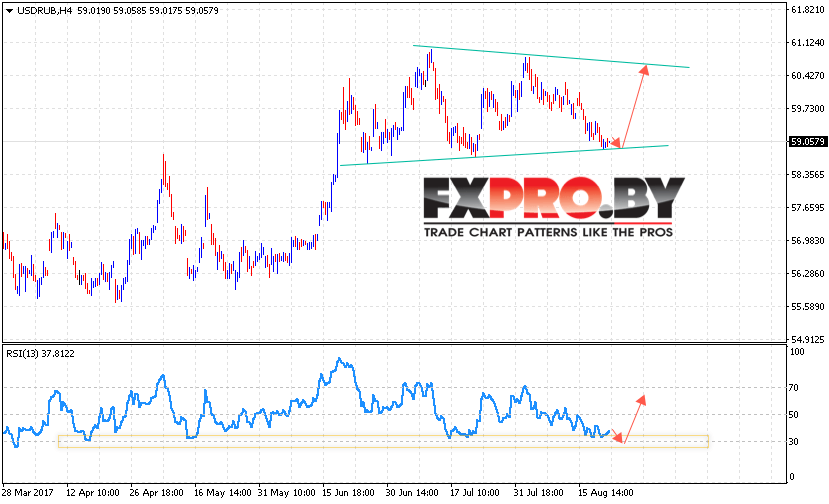
Task: Click the 17 Jul 10:00 time label
Action: (475, 493)
